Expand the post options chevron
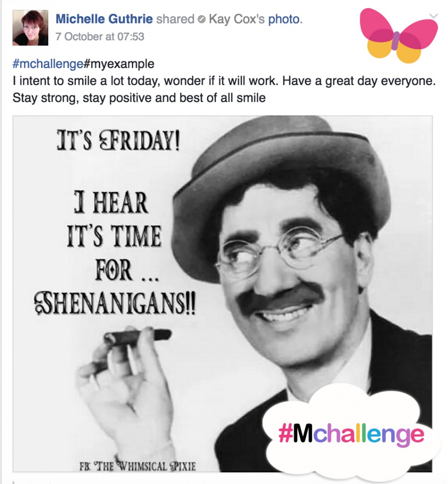This screenshot has height=484, width=448. tap(433, 16)
